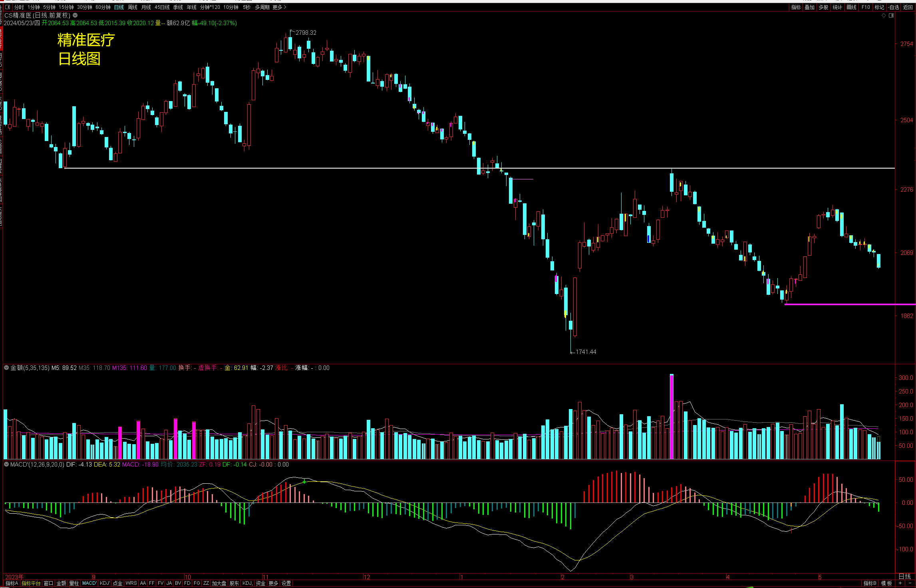Screen dimensions: 916x588
Task: Open the 多周期 multi-period view
Action: pyautogui.click(x=262, y=7)
